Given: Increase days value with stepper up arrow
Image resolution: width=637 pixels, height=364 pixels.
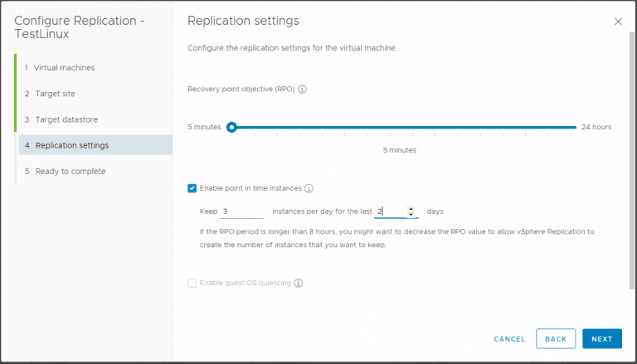Looking at the screenshot, I should pos(411,208).
